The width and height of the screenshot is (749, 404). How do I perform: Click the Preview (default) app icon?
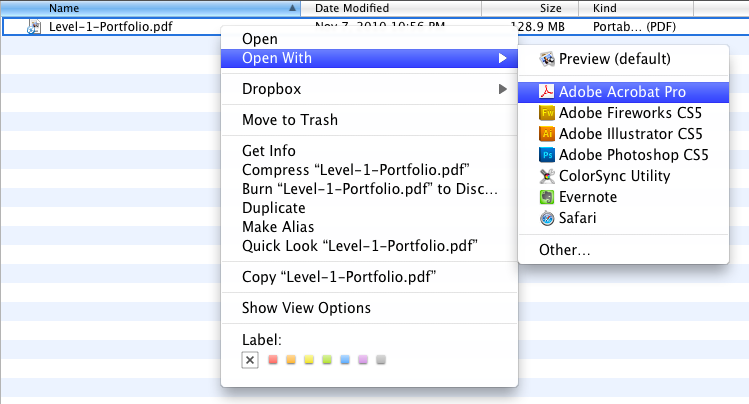click(547, 59)
